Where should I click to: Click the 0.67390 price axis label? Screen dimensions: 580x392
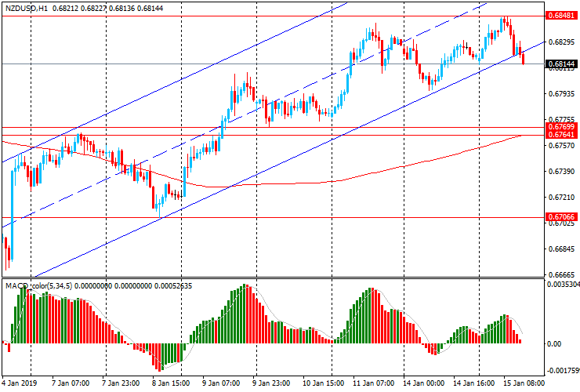560,171
